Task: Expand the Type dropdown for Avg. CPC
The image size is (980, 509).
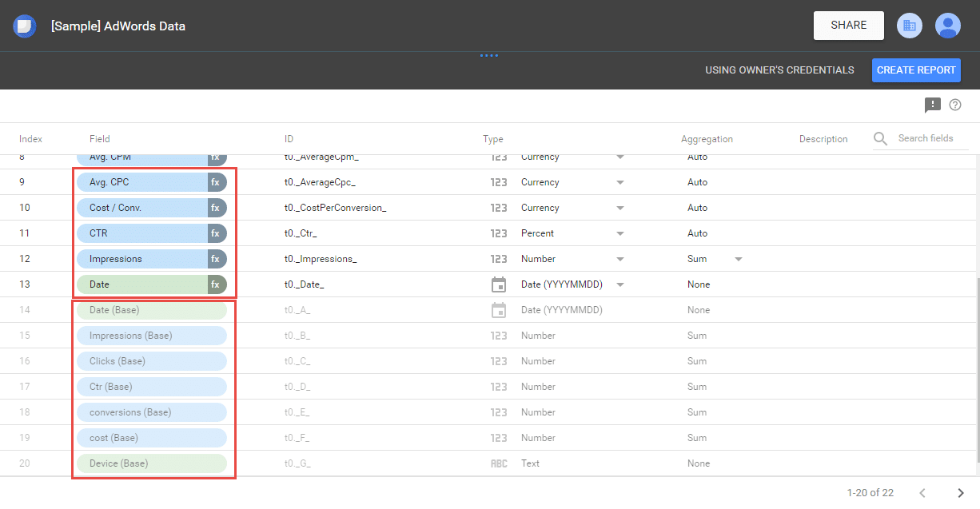Action: pyautogui.click(x=619, y=182)
